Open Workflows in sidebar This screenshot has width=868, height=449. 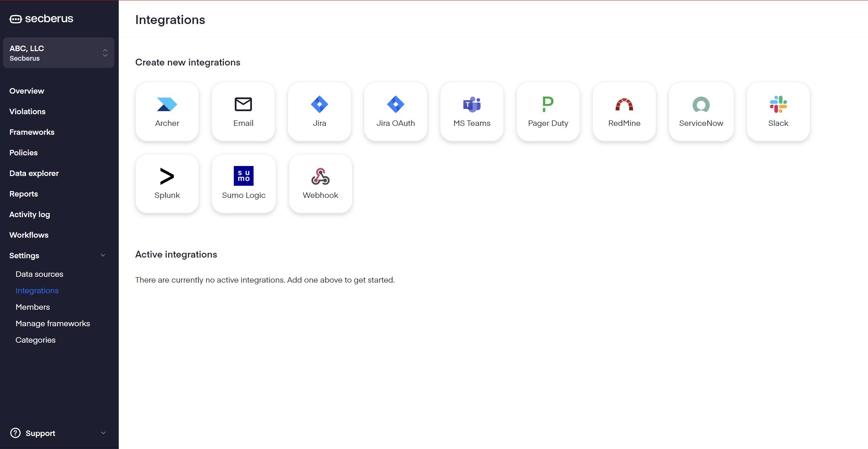coord(29,235)
